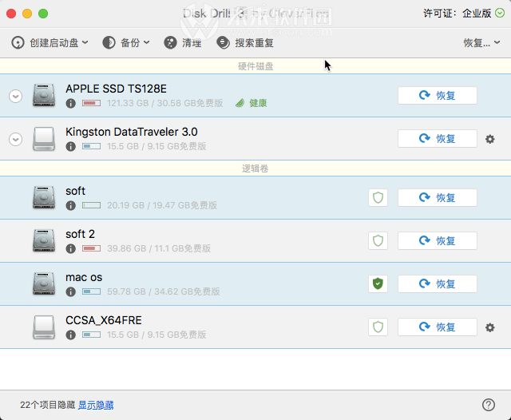Close the Disk Drill window
This screenshot has width=511, height=420.
pos(11,14)
